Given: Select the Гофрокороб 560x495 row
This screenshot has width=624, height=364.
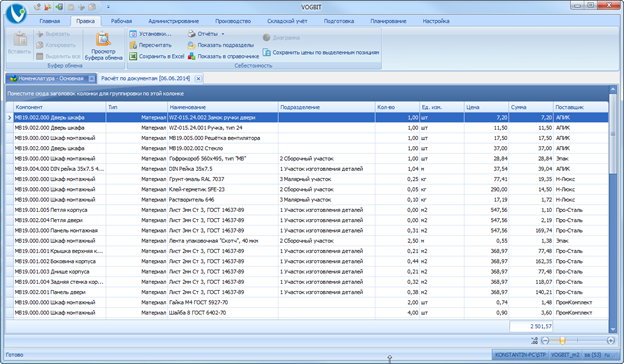Looking at the screenshot, I should [x=307, y=159].
